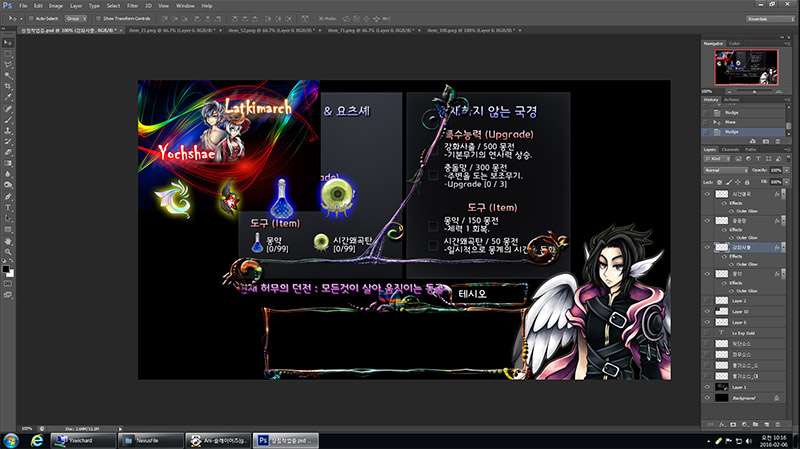
Task: Open the Layers panel flyout menu
Action: coord(788,149)
